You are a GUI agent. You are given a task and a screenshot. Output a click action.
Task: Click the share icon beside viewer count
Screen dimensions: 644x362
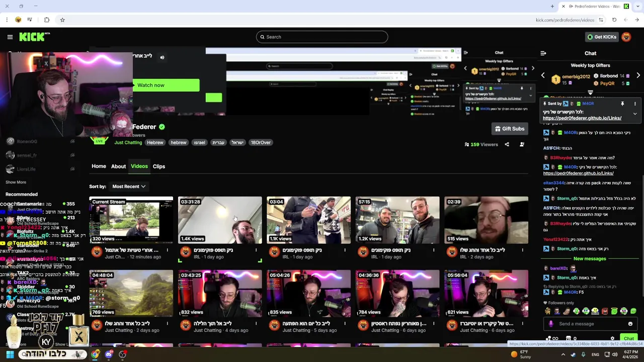coord(507,144)
